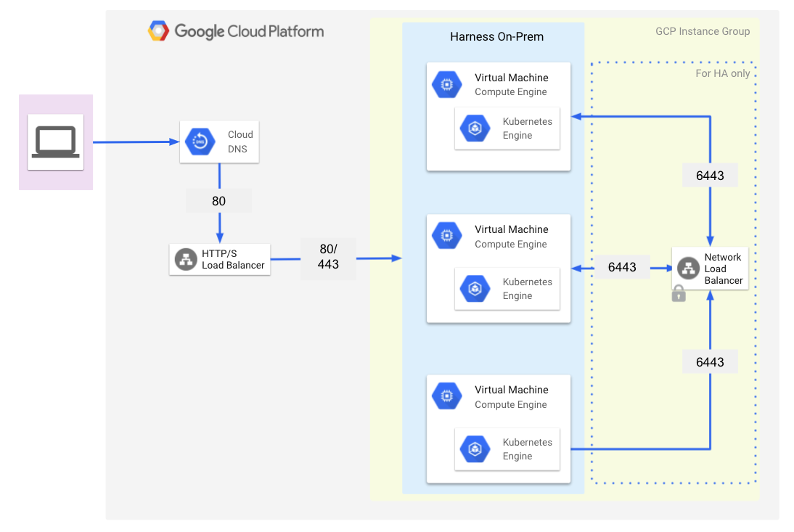Screen dimensions: 794x532
Task: Click the Network Load Balancer icon
Action: pyautogui.click(x=688, y=269)
